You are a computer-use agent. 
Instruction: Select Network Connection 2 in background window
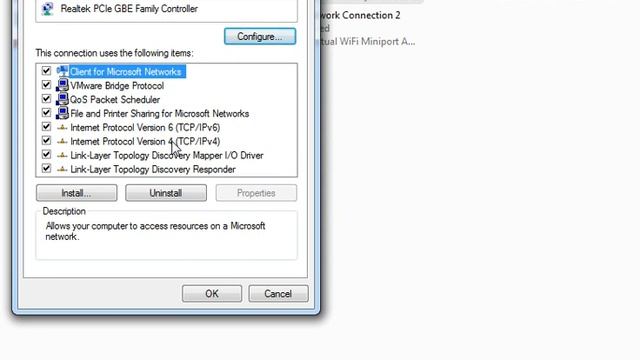click(361, 15)
